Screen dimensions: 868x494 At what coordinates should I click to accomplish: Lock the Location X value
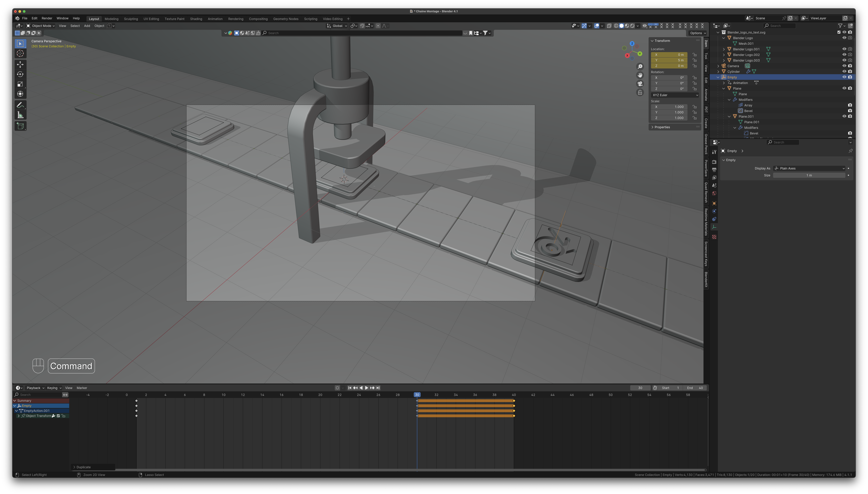pyautogui.click(x=694, y=55)
